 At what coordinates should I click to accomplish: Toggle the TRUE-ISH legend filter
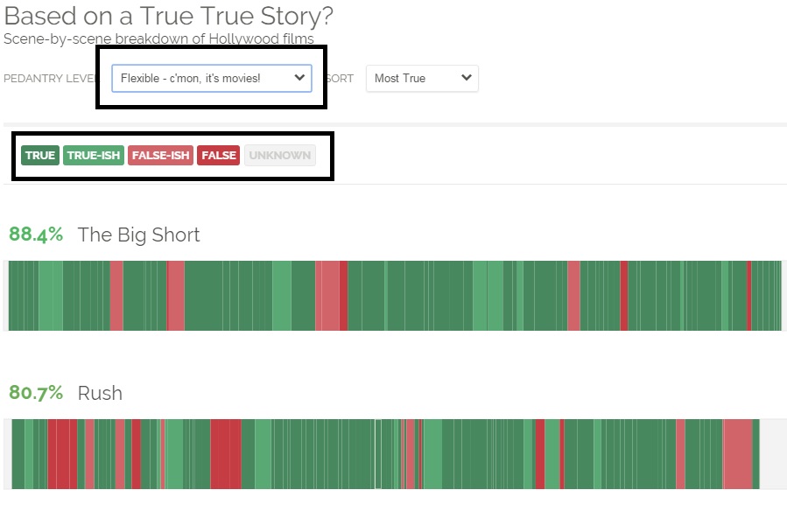(94, 156)
